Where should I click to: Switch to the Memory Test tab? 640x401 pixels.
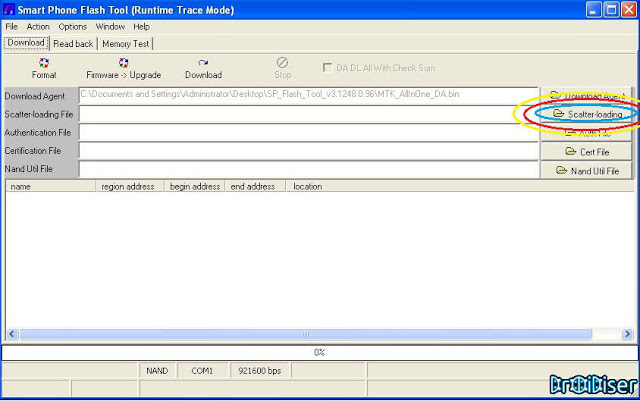(x=125, y=43)
